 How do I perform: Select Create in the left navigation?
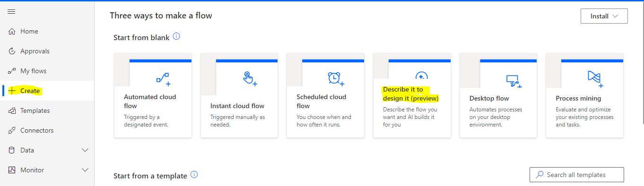pos(47,91)
